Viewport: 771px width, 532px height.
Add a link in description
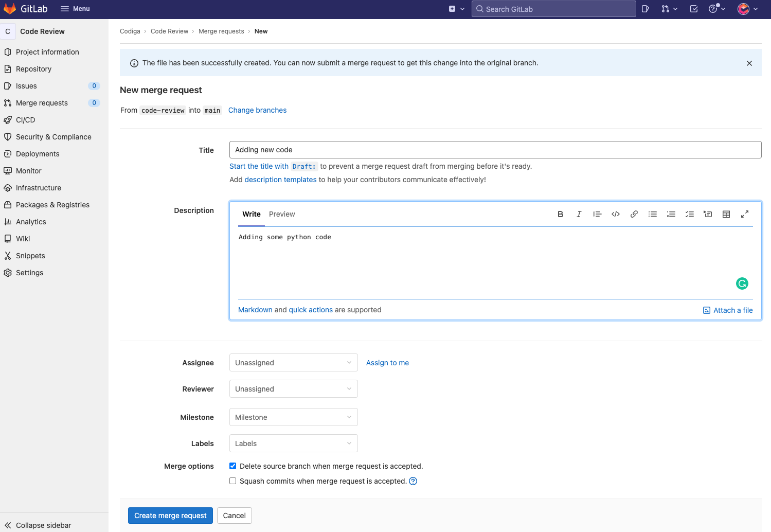tap(634, 214)
